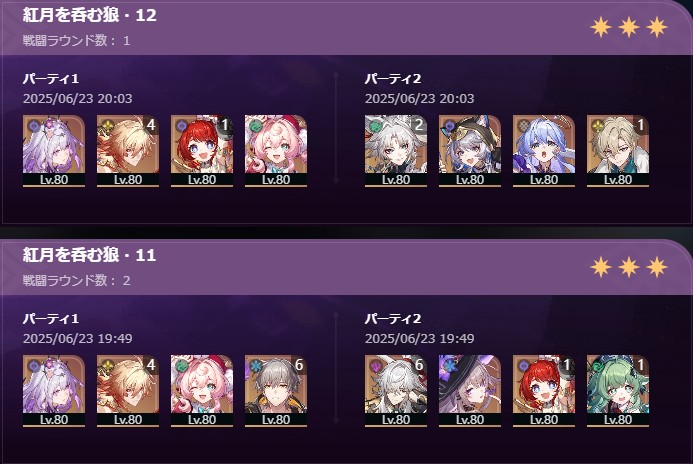Click three-star rating of stage 11

pos(629,267)
